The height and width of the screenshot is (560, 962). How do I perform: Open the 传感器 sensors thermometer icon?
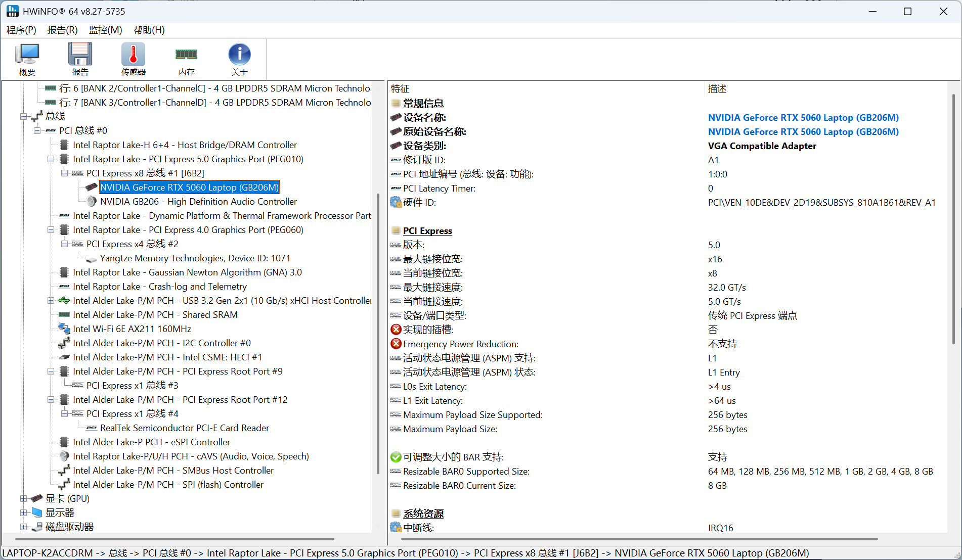click(133, 59)
